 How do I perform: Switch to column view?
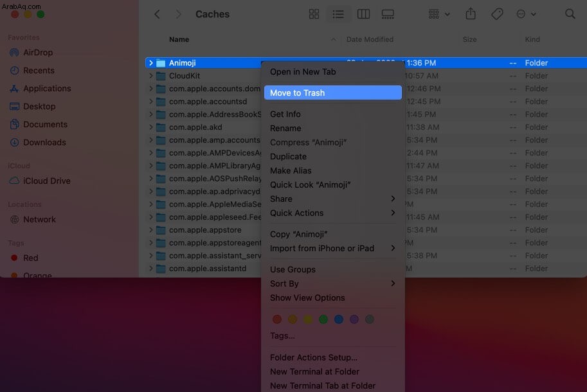point(363,14)
